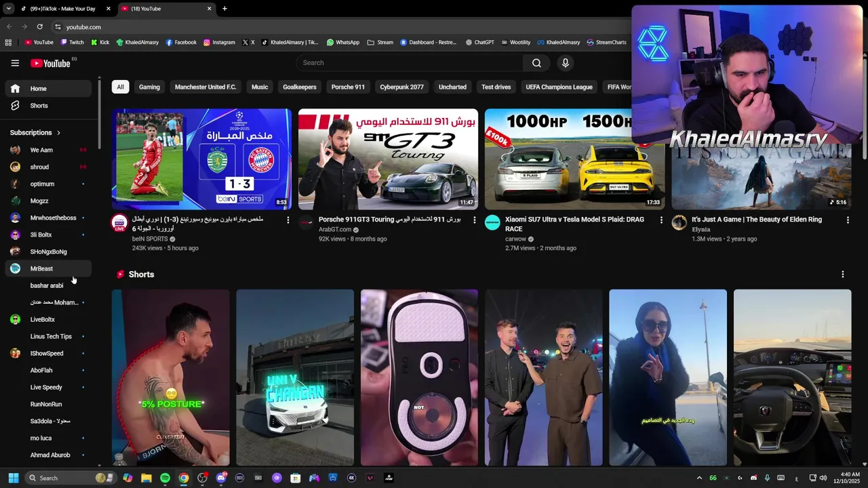This screenshot has width=868, height=488.
Task: Click the YouTube search input field
Action: pyautogui.click(x=409, y=63)
